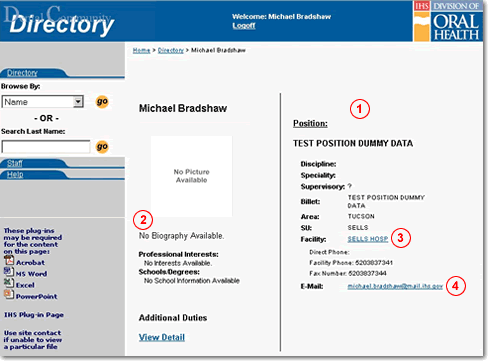
Task: Click the Schools/Degrees label
Action: click(169, 272)
